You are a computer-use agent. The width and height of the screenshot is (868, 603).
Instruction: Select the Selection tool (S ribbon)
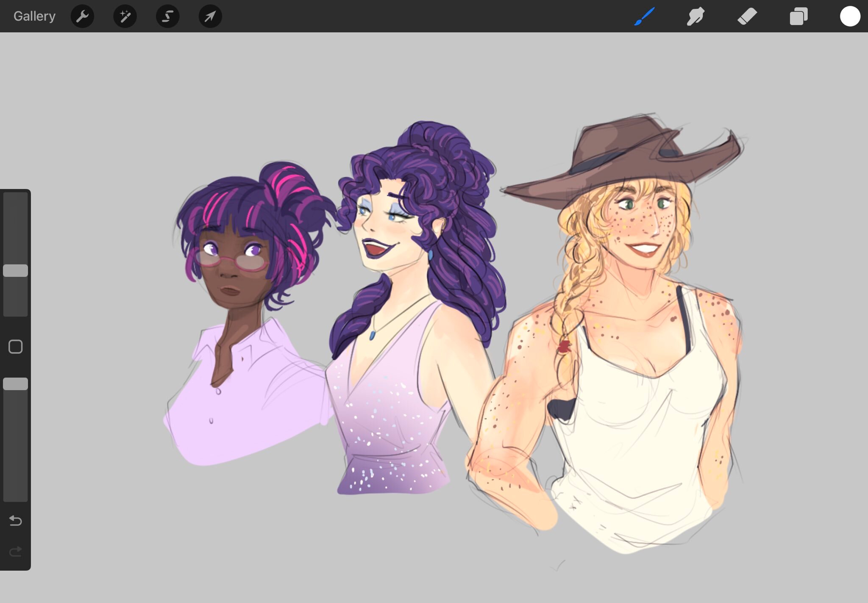coord(168,17)
